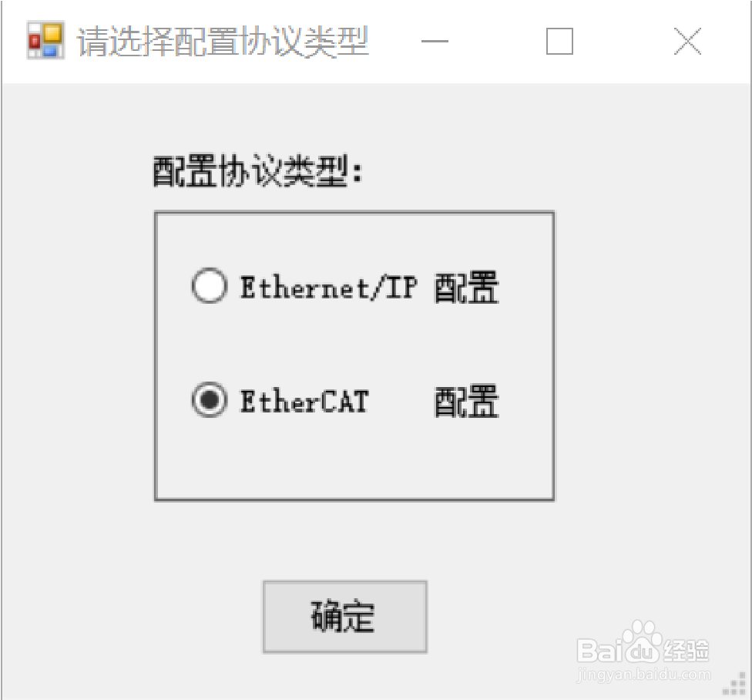Select the EtherCAT 配置 radio button

(x=345, y=400)
